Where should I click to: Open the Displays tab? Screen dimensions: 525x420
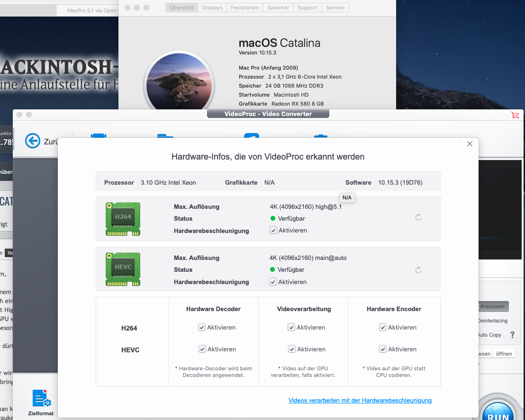[x=212, y=8]
